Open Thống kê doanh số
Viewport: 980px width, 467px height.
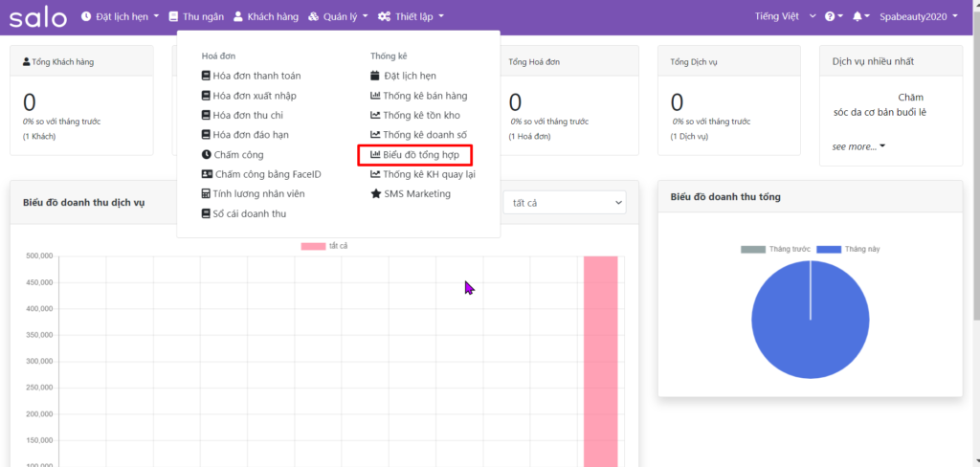pos(419,134)
